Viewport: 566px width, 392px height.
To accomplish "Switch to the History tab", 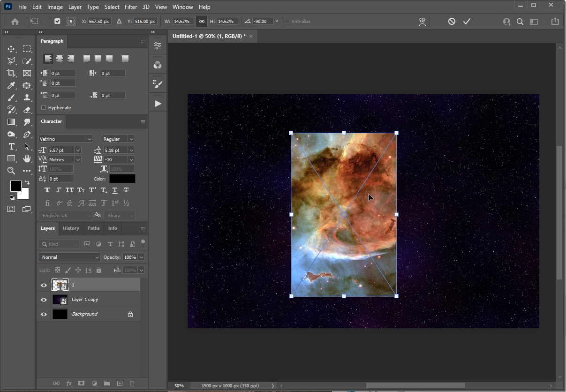I will pyautogui.click(x=71, y=228).
